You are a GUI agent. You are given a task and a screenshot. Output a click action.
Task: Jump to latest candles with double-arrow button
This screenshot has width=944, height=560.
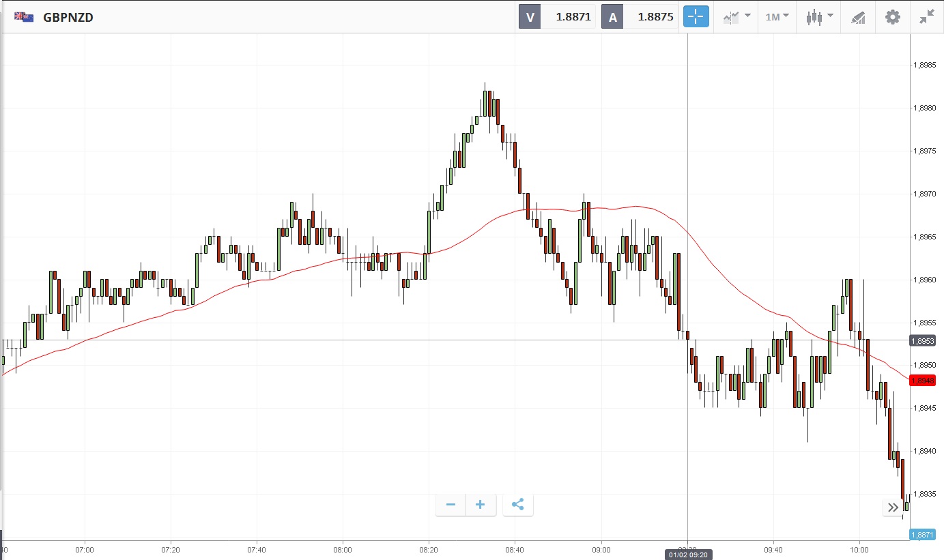tap(893, 507)
